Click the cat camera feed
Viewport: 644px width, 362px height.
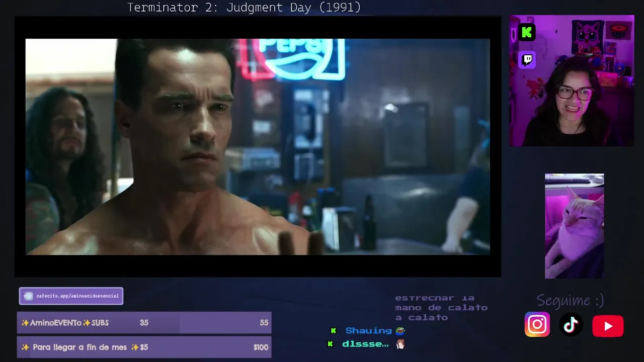click(575, 226)
